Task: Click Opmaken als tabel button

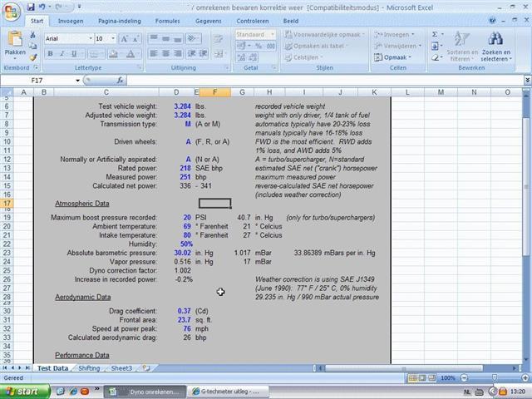Action: (x=314, y=46)
